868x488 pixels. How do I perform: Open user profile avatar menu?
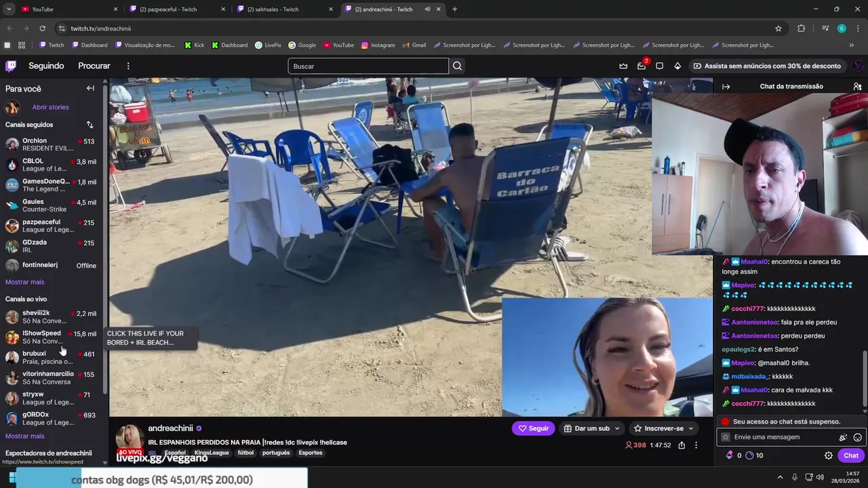[x=857, y=66]
